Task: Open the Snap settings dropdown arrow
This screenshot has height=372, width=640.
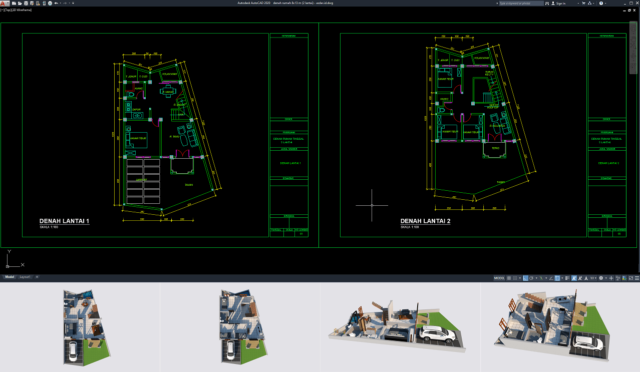Action: click(x=520, y=278)
